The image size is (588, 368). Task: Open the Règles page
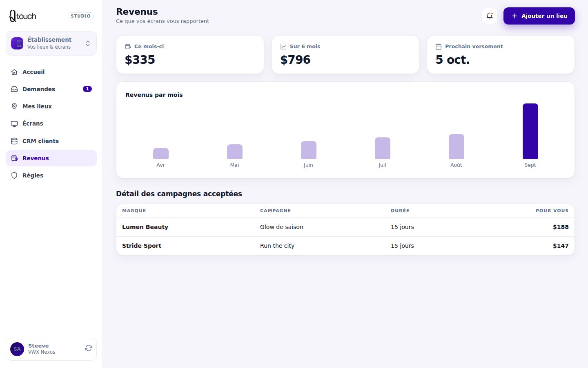pyautogui.click(x=51, y=175)
